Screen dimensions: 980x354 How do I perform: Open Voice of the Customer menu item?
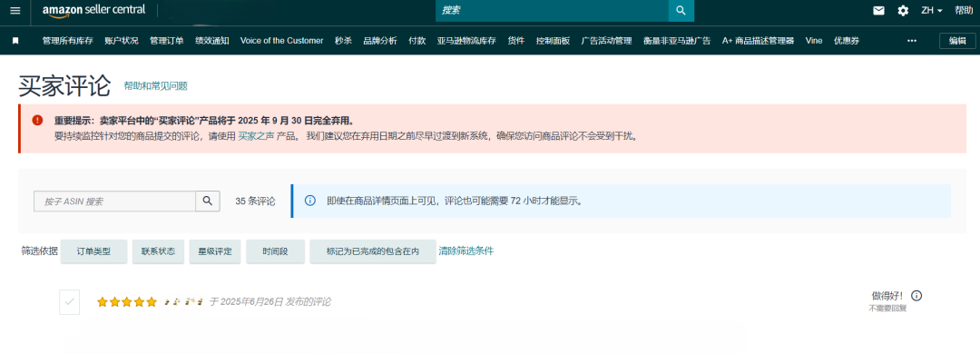[282, 41]
